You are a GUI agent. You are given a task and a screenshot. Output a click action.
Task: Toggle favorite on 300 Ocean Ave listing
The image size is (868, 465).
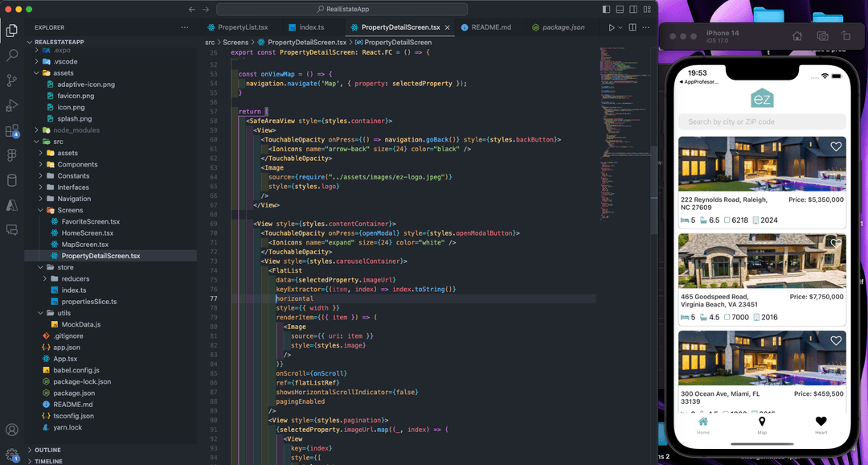(x=836, y=341)
